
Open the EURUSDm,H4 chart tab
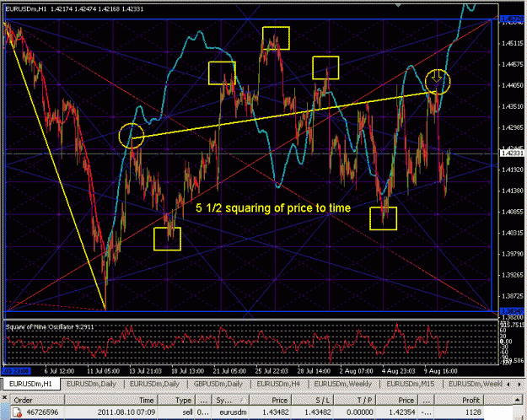[x=278, y=384]
